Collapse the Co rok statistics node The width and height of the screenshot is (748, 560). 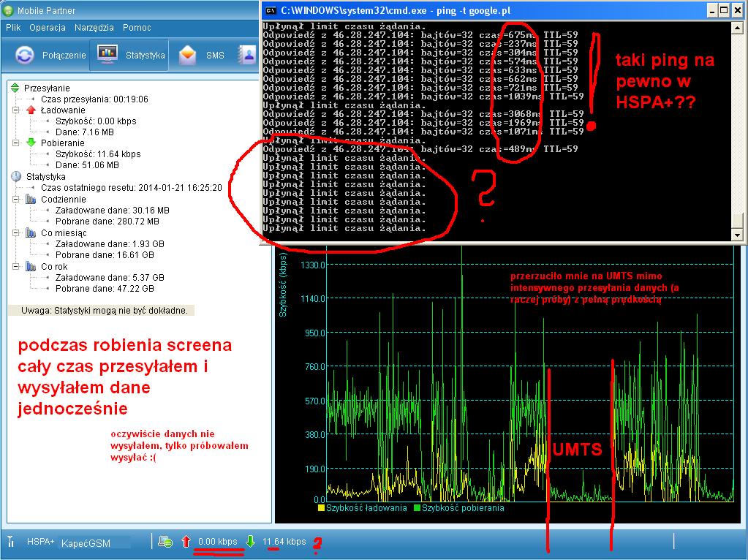coord(16,267)
